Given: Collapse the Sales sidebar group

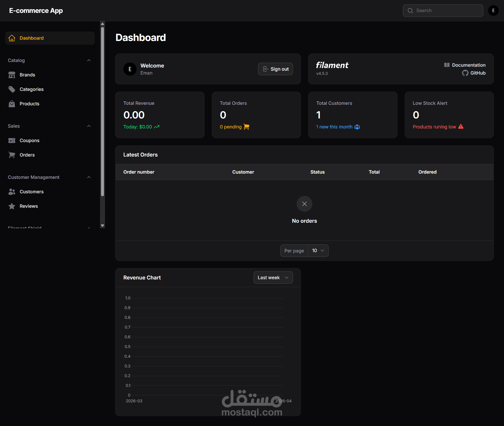Looking at the screenshot, I should click(x=89, y=126).
